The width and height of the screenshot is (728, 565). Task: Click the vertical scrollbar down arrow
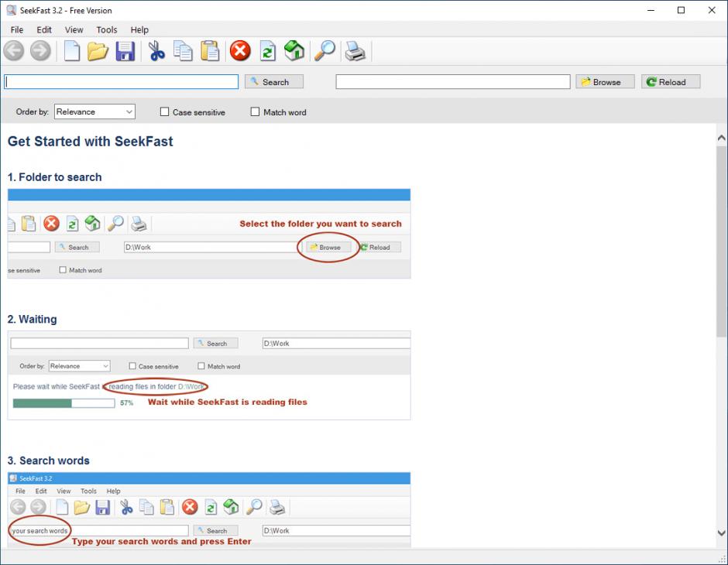click(722, 533)
